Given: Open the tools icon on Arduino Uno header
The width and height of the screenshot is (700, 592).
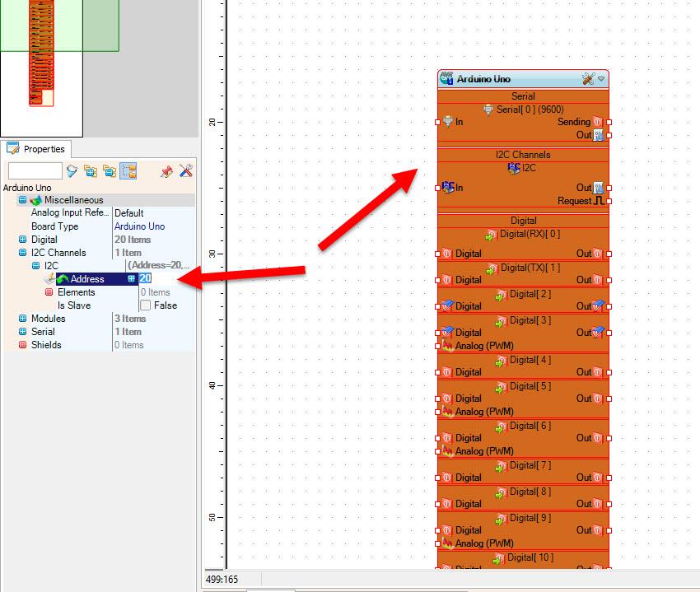Looking at the screenshot, I should coord(588,79).
